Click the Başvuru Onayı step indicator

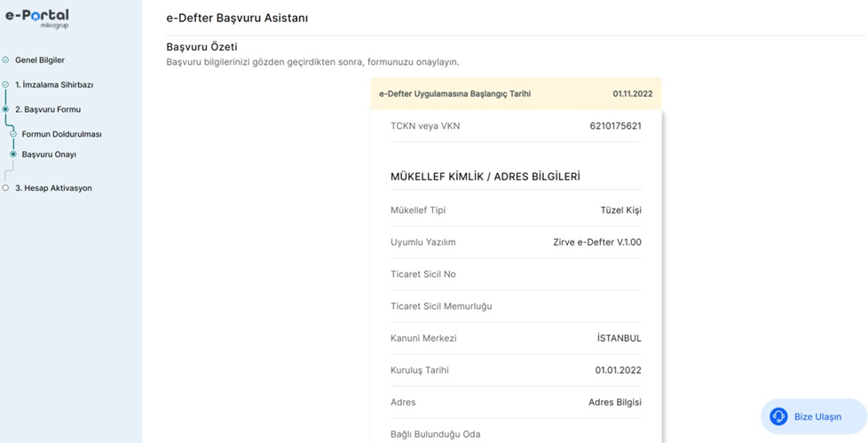tap(13, 154)
